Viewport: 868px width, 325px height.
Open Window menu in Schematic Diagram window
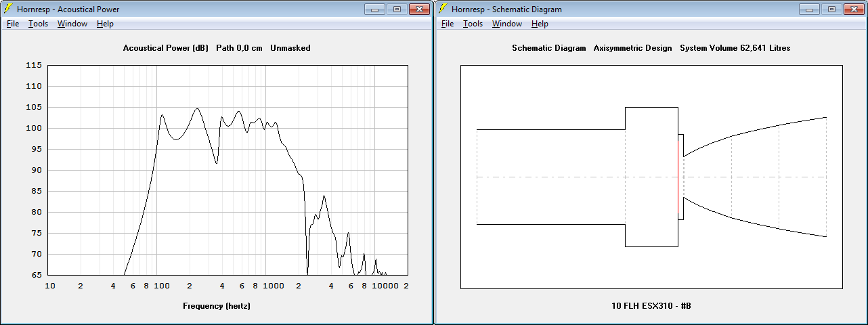pos(506,24)
